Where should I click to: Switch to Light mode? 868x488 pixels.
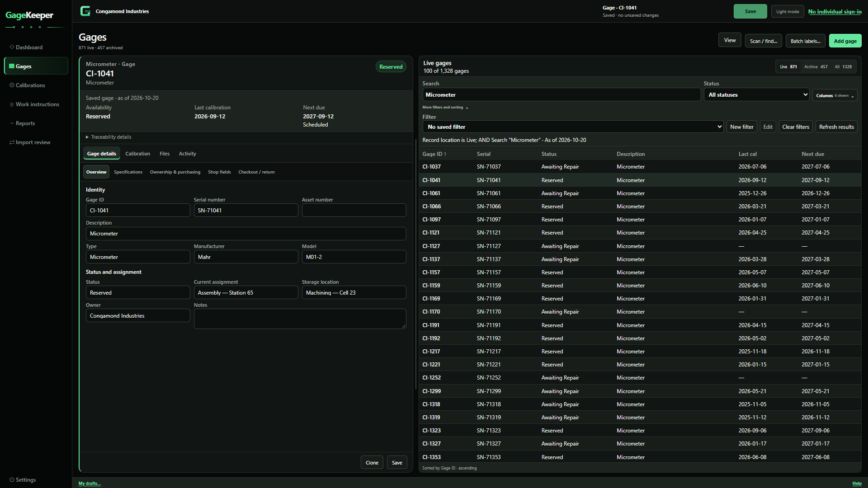point(788,11)
